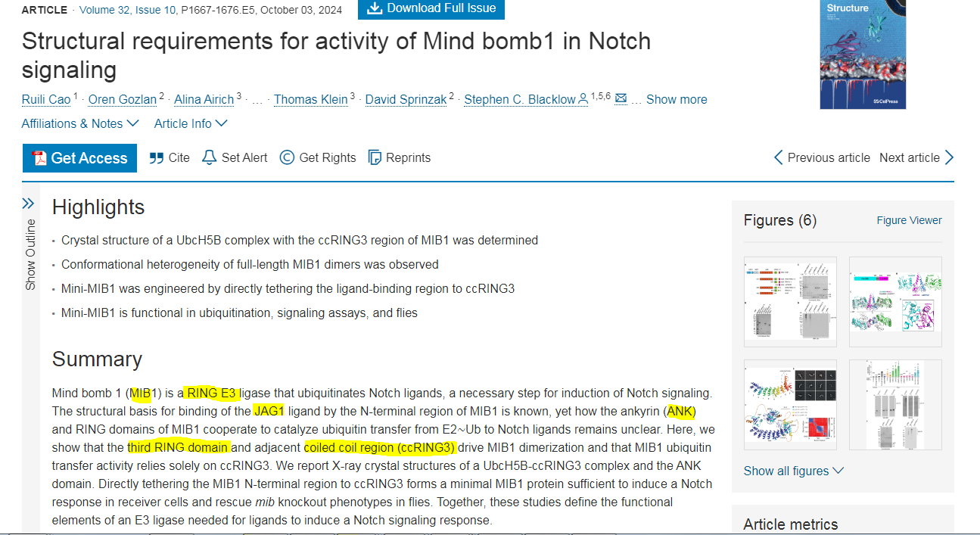Click the highlight 'Mini-MIB1 is functional in ubiquitination'
The height and width of the screenshot is (535, 980).
pyautogui.click(x=239, y=313)
